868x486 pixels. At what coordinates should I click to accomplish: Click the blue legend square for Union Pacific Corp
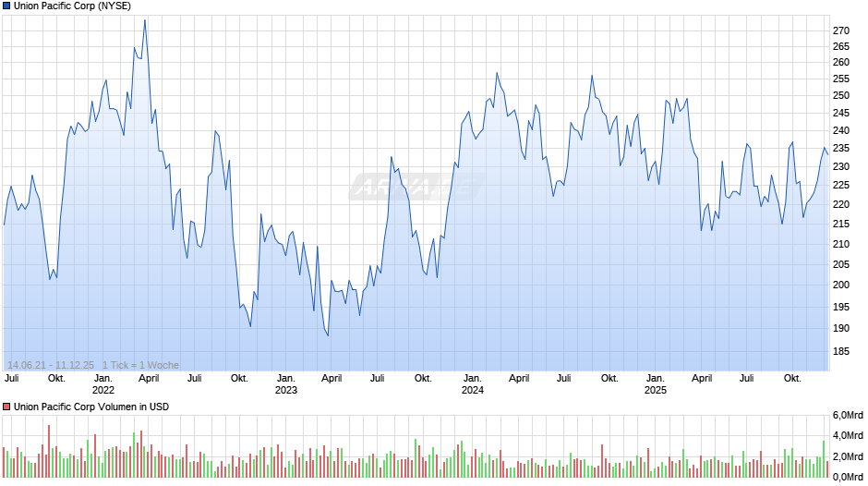6,6
